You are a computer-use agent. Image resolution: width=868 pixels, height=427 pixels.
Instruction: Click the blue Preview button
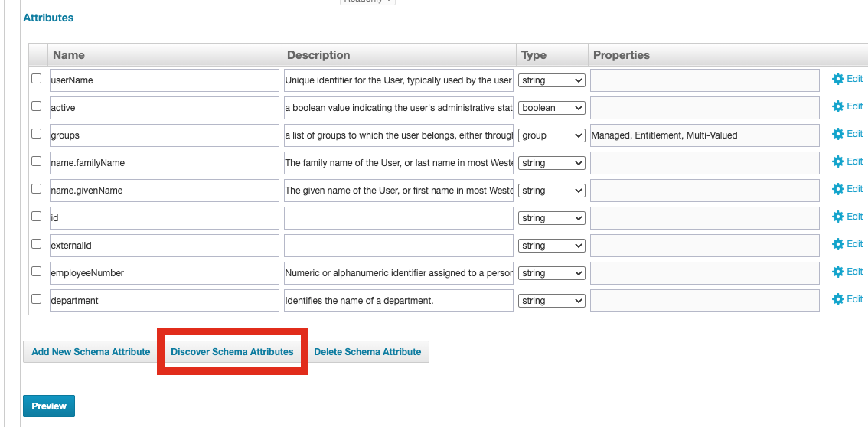point(49,406)
